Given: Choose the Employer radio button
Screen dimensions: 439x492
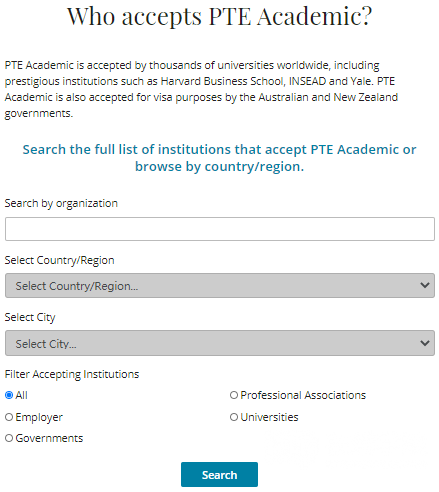Looking at the screenshot, I should pyautogui.click(x=9, y=417).
